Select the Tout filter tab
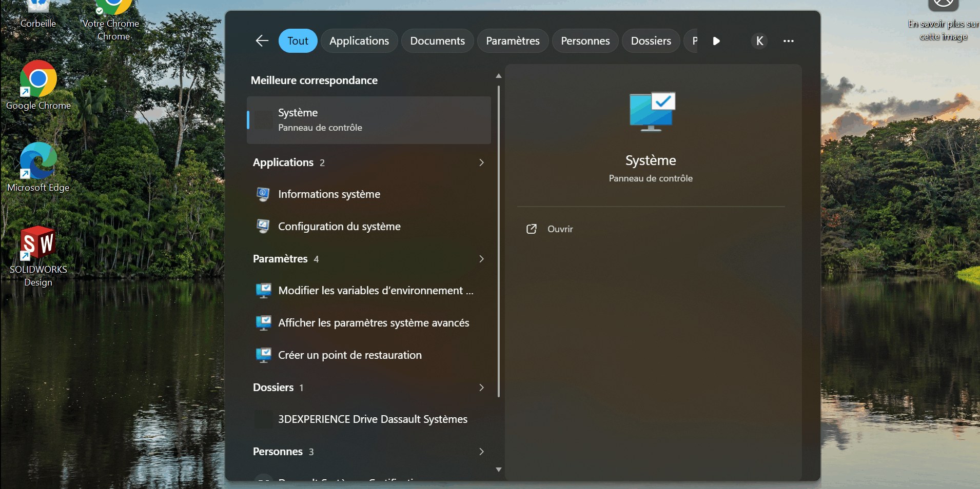Screen dimensions: 980x489 (x=298, y=41)
